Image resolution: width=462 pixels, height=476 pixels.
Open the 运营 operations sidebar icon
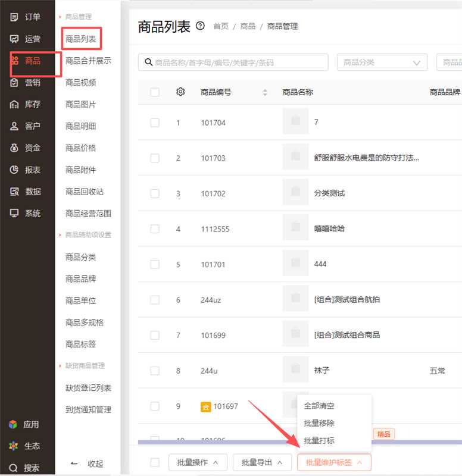(x=14, y=39)
